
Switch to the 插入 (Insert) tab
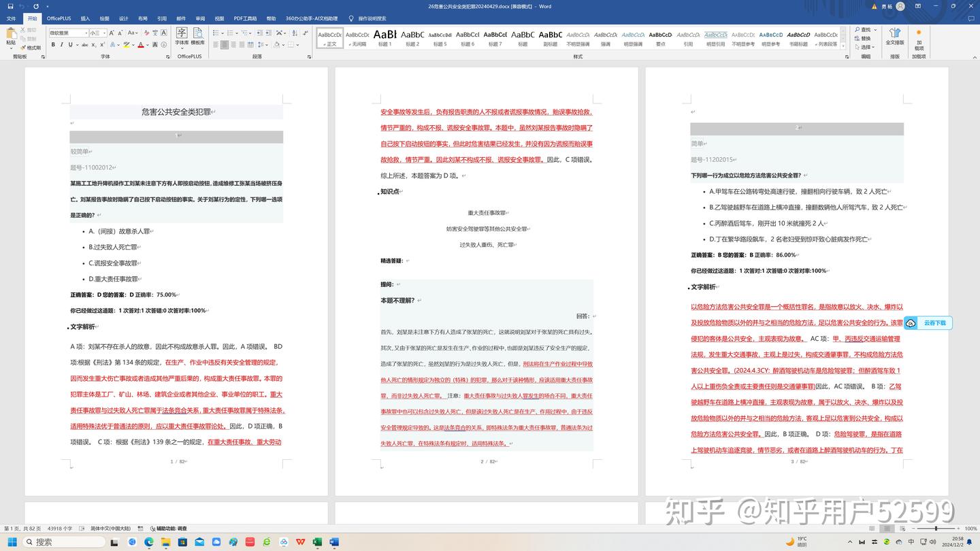coord(85,18)
